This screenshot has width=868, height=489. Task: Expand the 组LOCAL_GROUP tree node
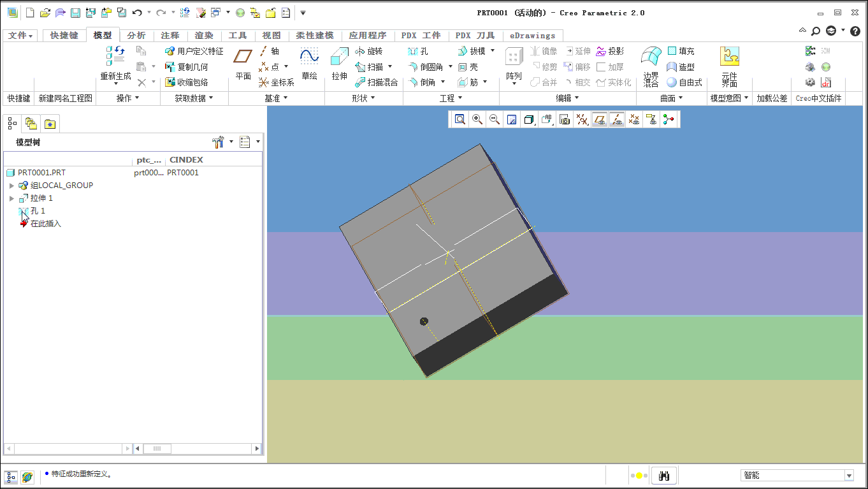(x=11, y=186)
